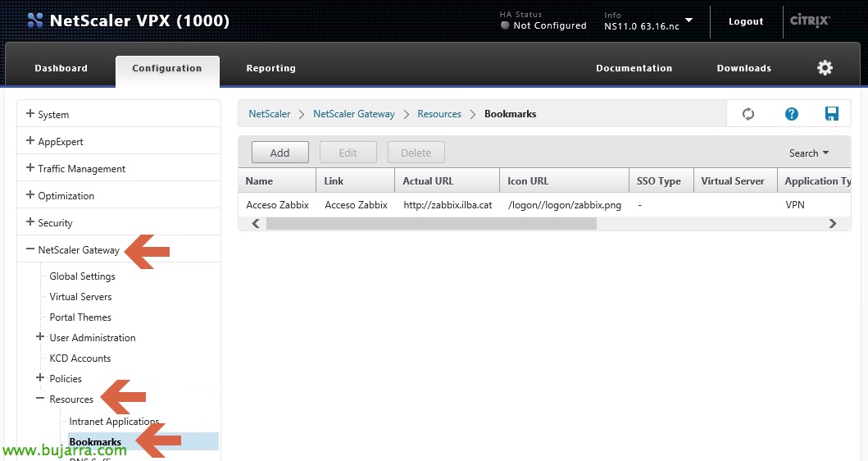
Task: Sort by the Actual URL column header
Action: (x=448, y=180)
